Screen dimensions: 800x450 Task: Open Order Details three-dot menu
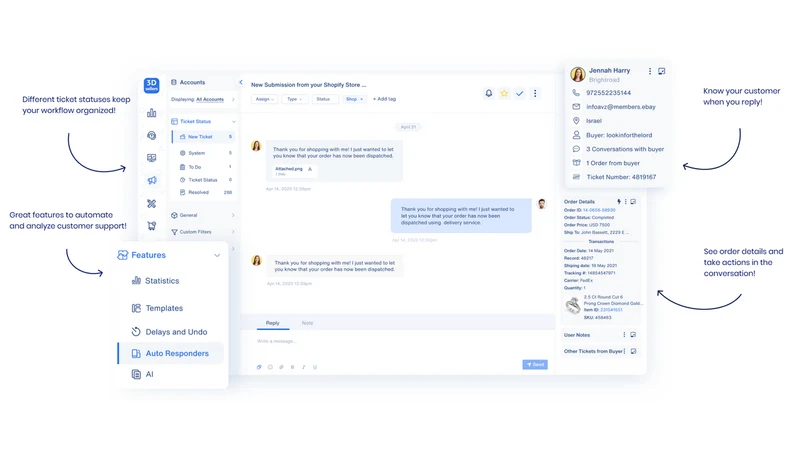pyautogui.click(x=626, y=202)
